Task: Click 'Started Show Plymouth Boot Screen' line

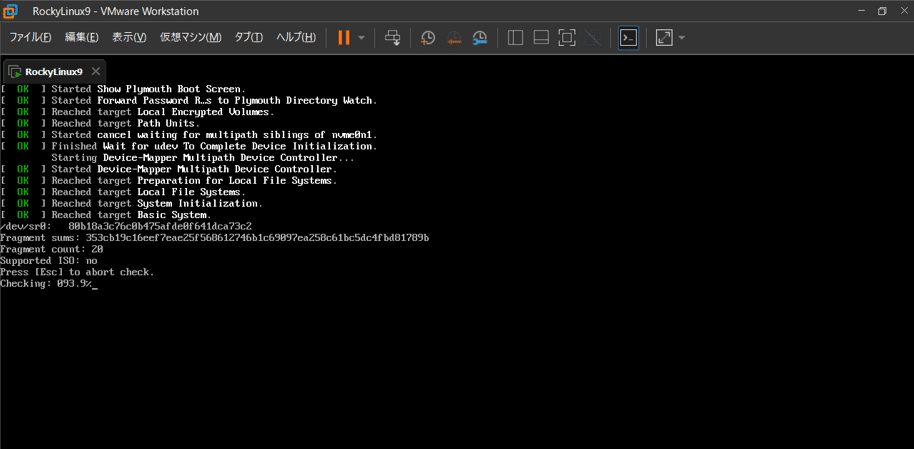Action: coord(123,89)
